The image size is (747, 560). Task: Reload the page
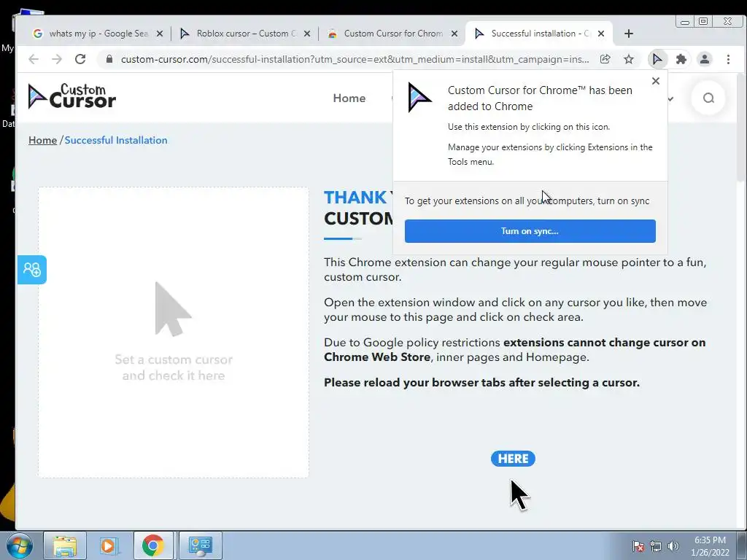(x=80, y=59)
